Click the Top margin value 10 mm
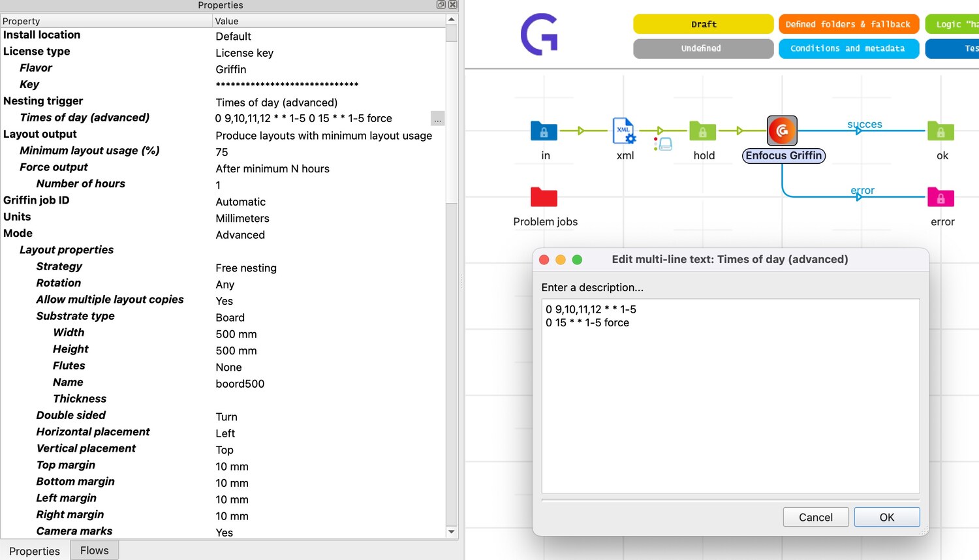Viewport: 979px width, 560px height. point(232,467)
